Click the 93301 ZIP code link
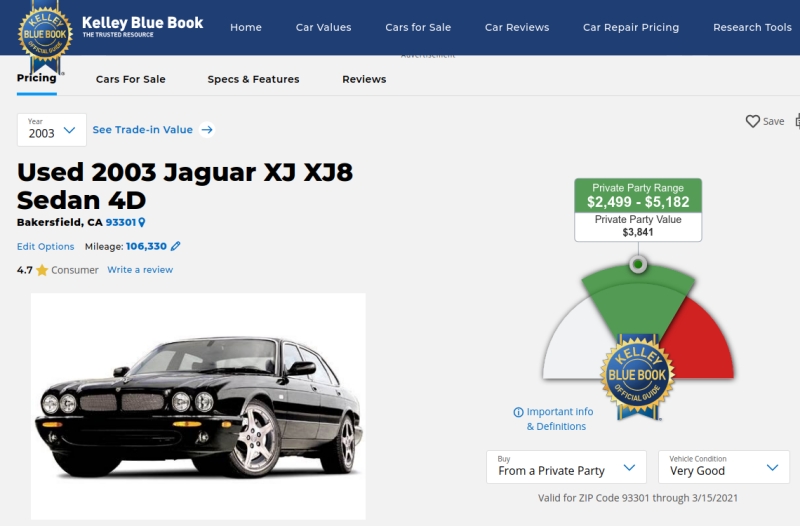This screenshot has width=800, height=526. pos(120,222)
